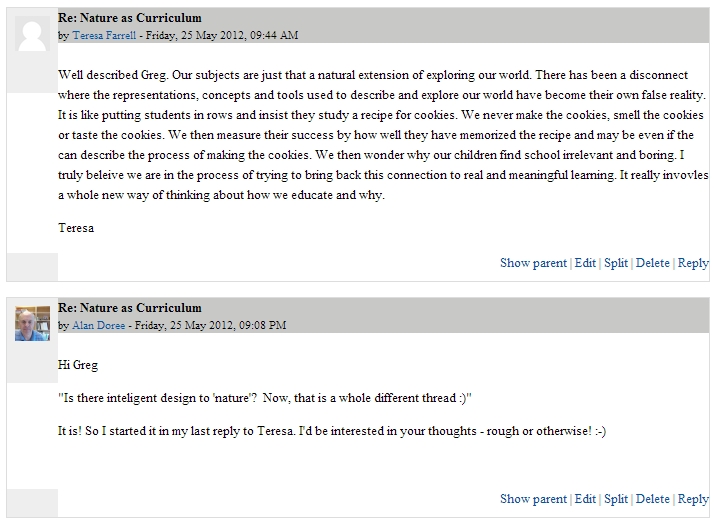This screenshot has width=715, height=523.
Task: Show parent of Teresa Farrell's post
Action: point(533,263)
